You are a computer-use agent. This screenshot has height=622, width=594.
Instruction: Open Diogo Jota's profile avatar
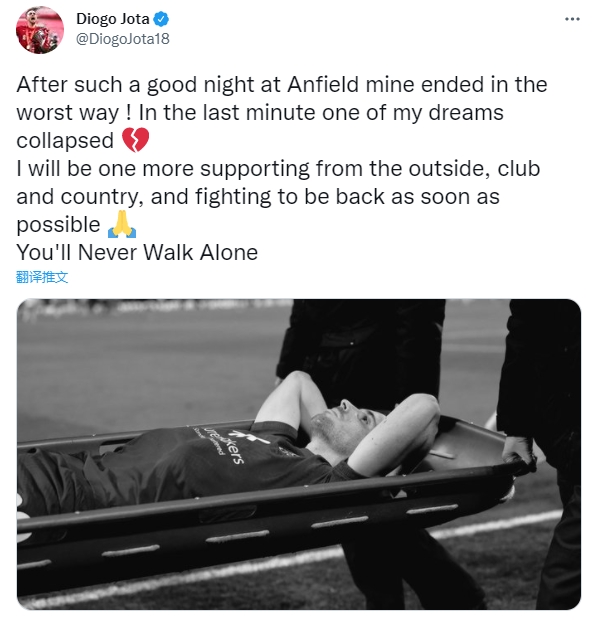[x=39, y=30]
